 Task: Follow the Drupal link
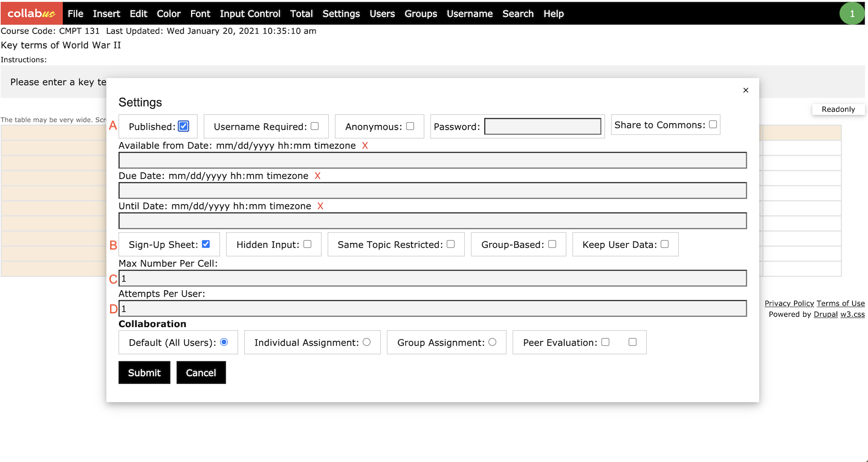[x=826, y=314]
